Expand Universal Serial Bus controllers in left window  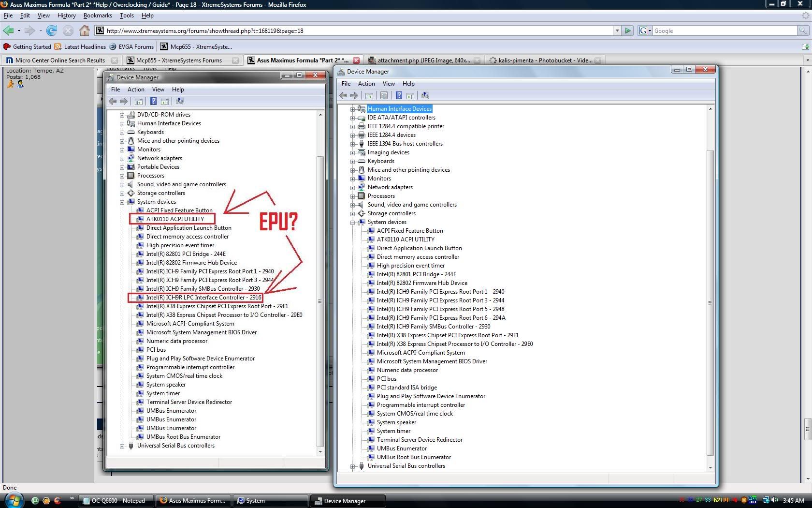[x=122, y=446]
